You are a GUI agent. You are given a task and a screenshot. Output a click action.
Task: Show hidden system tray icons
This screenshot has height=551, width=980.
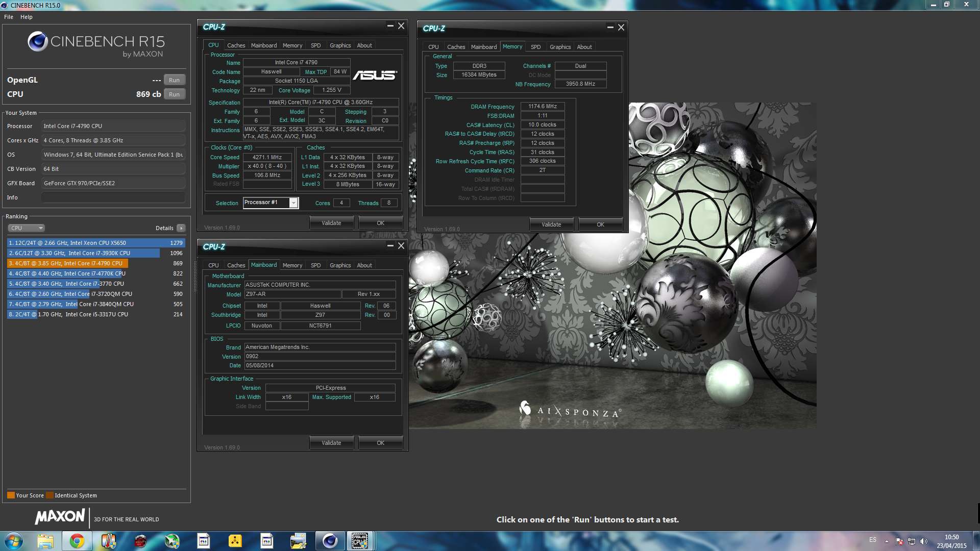887,541
